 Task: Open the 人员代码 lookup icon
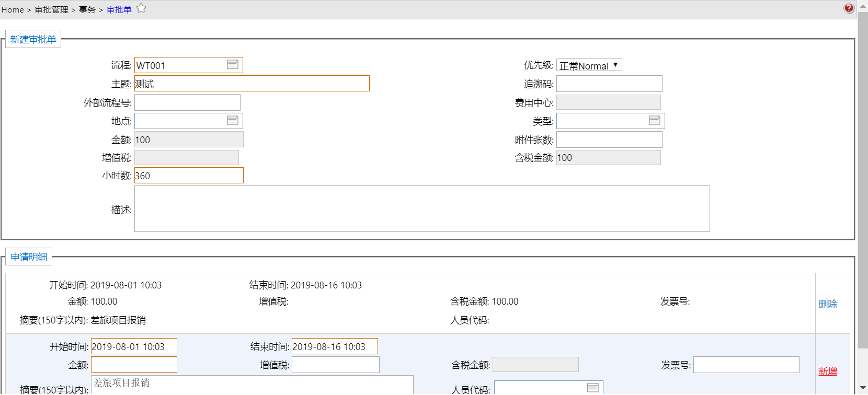click(x=593, y=388)
